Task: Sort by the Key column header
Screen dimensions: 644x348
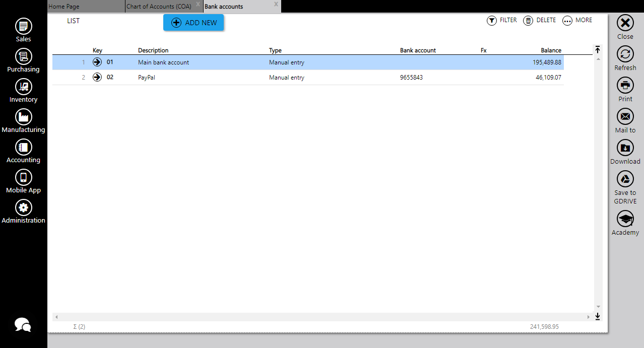Action: click(97, 50)
